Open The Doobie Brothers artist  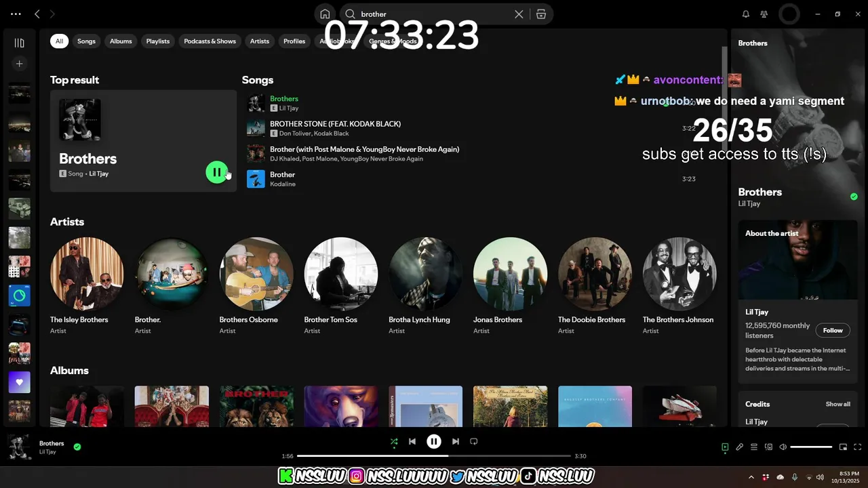tap(595, 285)
